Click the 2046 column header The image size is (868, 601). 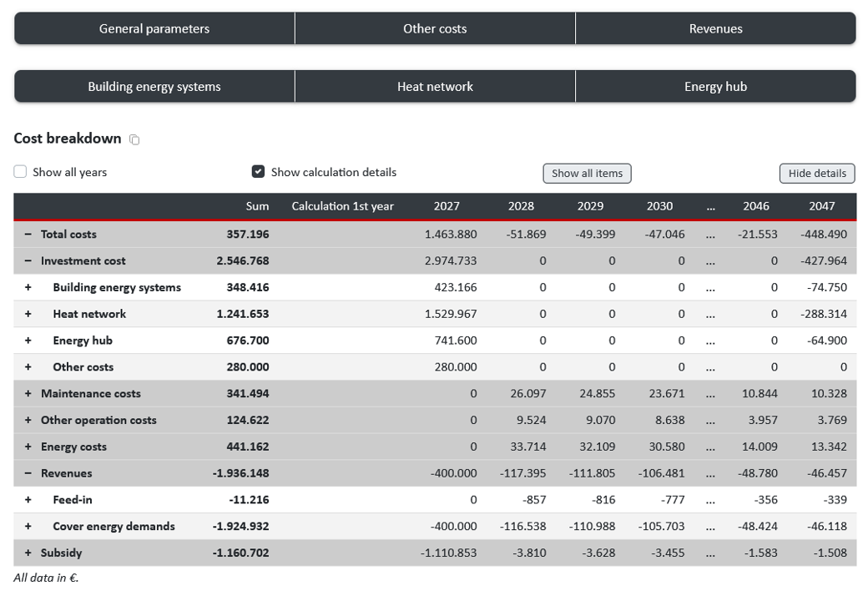(x=756, y=206)
